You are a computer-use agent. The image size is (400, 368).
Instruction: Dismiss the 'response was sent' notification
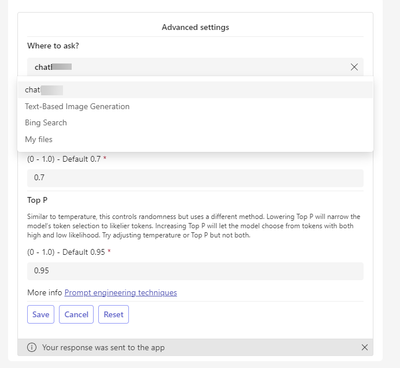[x=365, y=347]
